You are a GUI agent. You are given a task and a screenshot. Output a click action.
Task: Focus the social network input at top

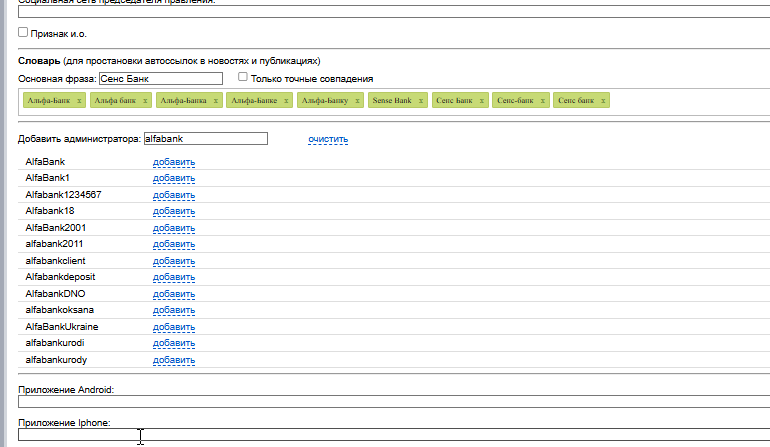coord(394,11)
